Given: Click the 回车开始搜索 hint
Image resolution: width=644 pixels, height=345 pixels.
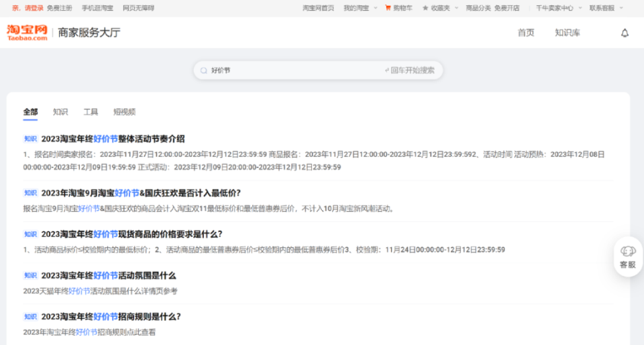Looking at the screenshot, I should (x=409, y=70).
